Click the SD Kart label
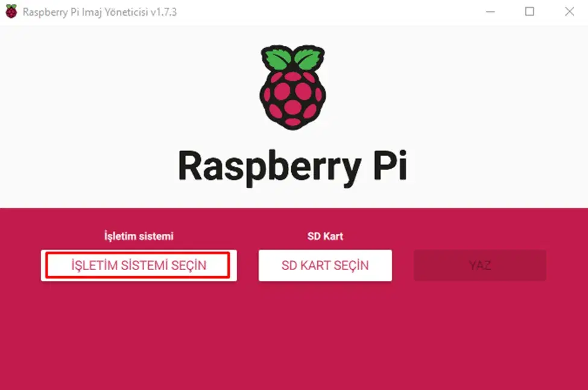Viewport: 588px width, 390px height. (325, 236)
